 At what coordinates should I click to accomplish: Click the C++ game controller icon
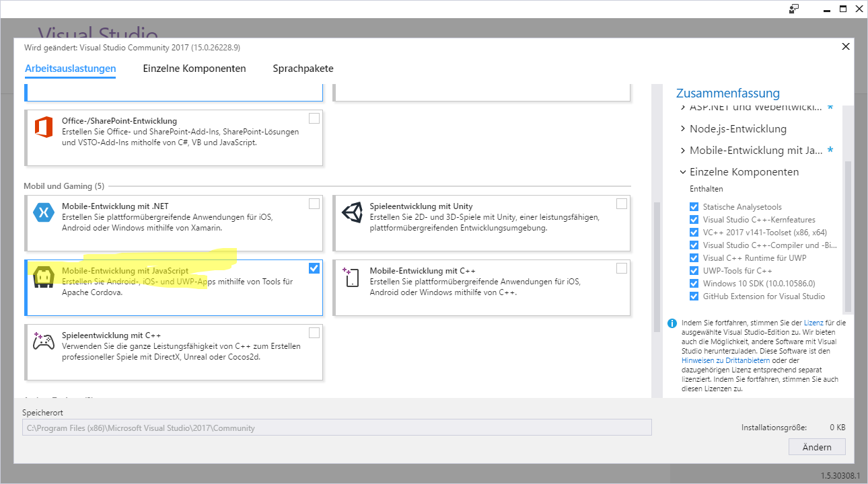coord(44,341)
